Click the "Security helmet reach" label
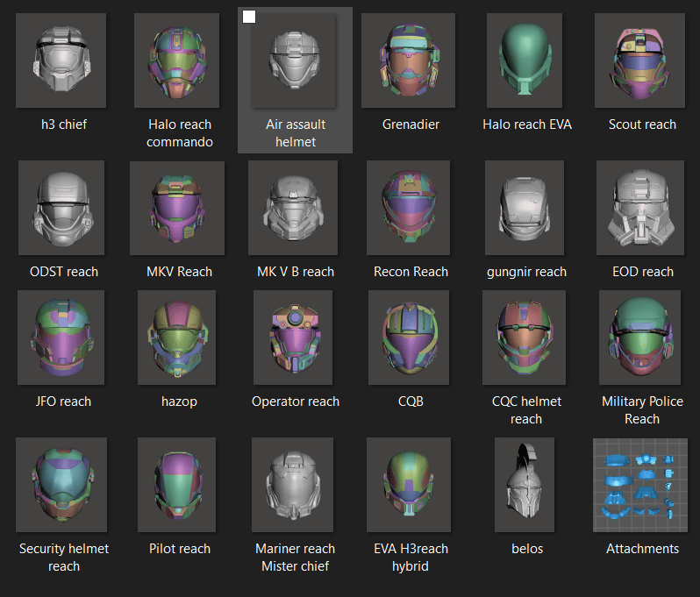 pyautogui.click(x=64, y=558)
